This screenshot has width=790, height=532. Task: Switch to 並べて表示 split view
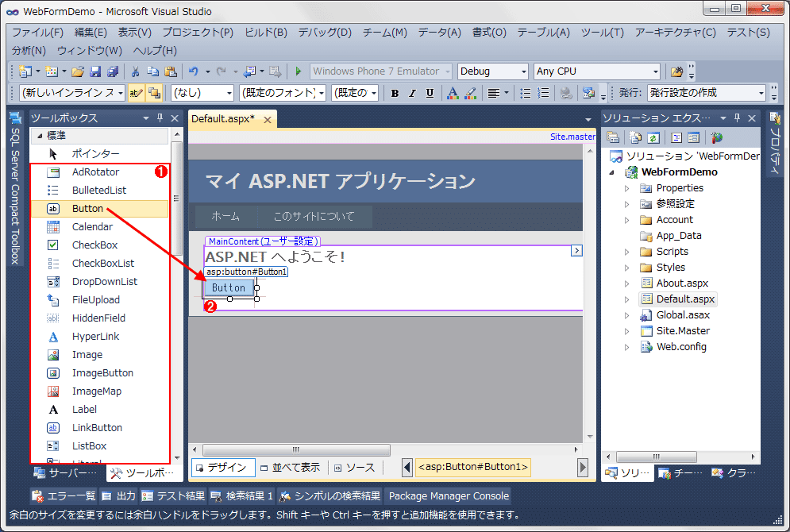click(291, 468)
